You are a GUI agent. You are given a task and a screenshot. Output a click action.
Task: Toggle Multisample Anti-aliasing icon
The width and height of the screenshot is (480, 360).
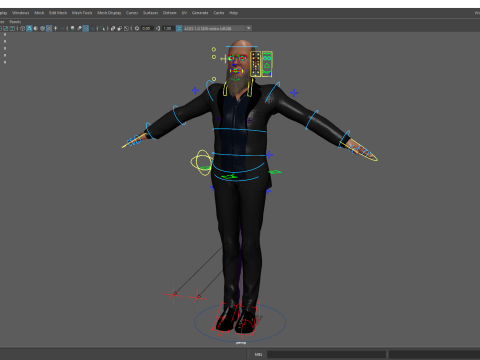pos(86,28)
